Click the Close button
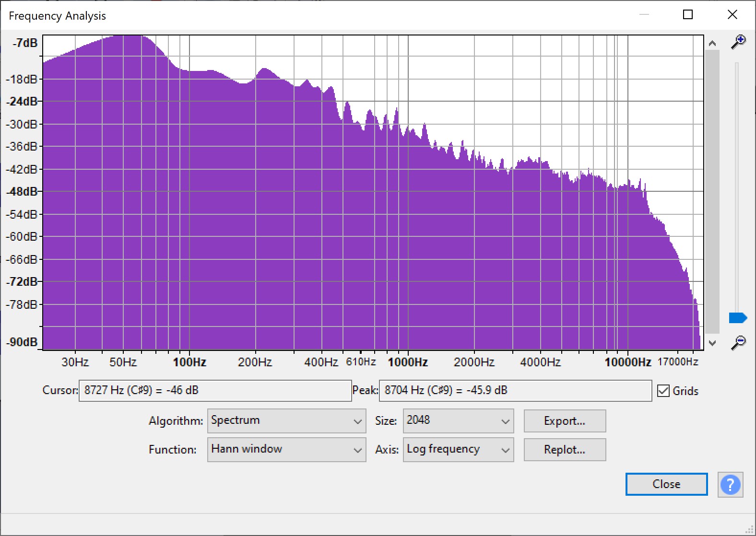The width and height of the screenshot is (756, 536). click(x=666, y=484)
